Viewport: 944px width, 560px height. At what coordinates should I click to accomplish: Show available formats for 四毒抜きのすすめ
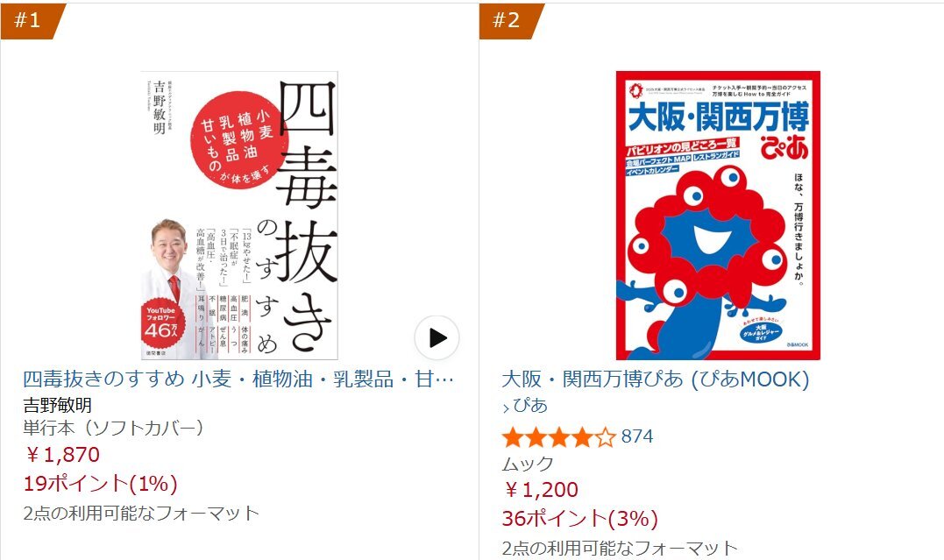141,513
